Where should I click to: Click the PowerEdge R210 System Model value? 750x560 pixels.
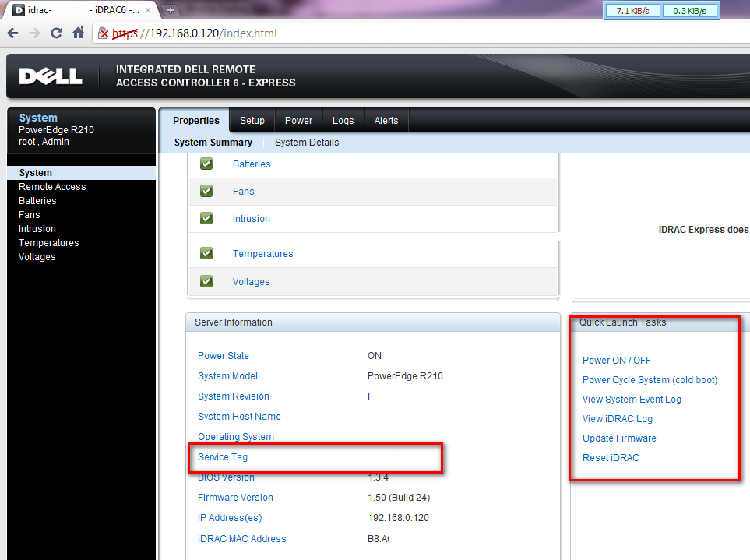tap(405, 376)
